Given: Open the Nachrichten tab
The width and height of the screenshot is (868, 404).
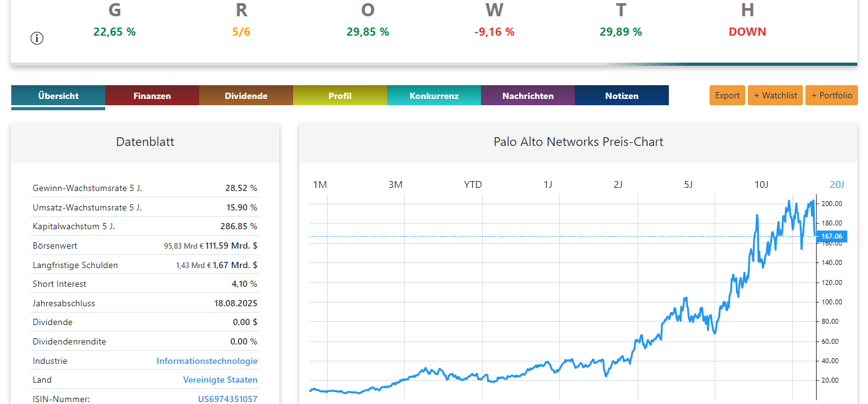Looking at the screenshot, I should coord(528,96).
